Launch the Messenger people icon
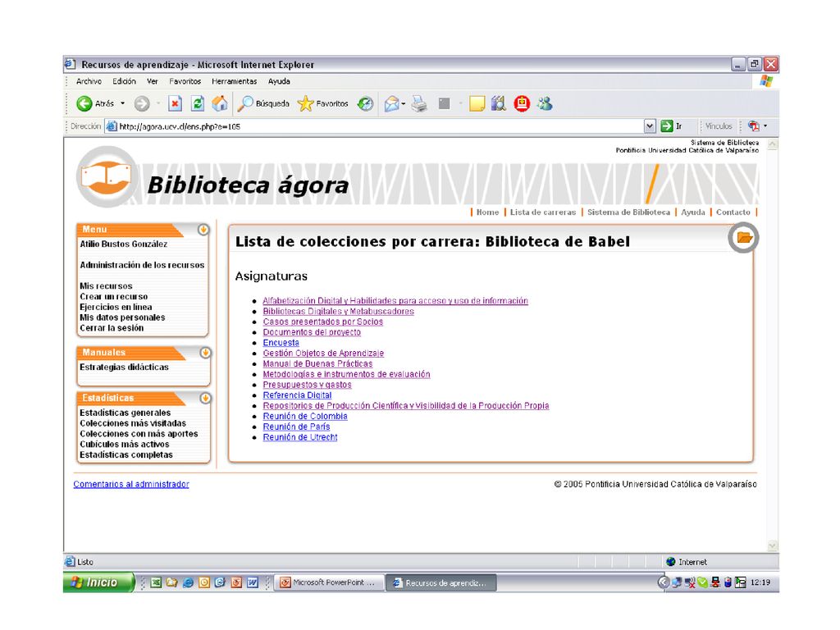 coord(545,103)
